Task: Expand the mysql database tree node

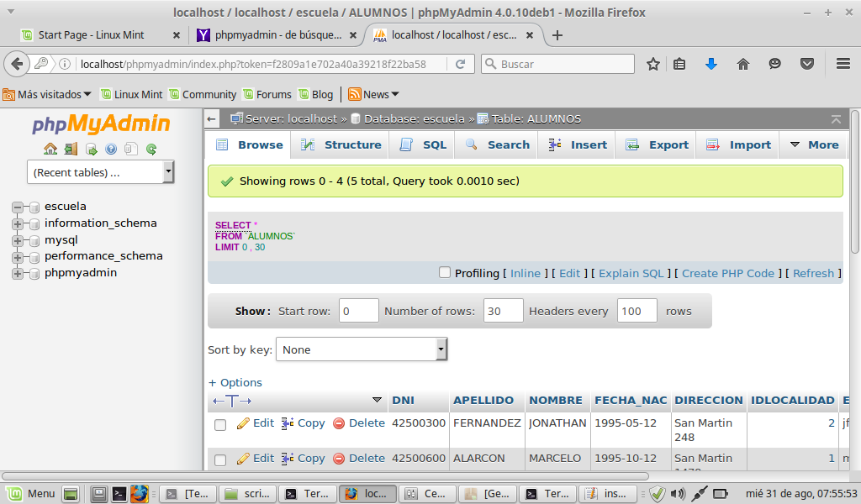Action: pos(17,240)
